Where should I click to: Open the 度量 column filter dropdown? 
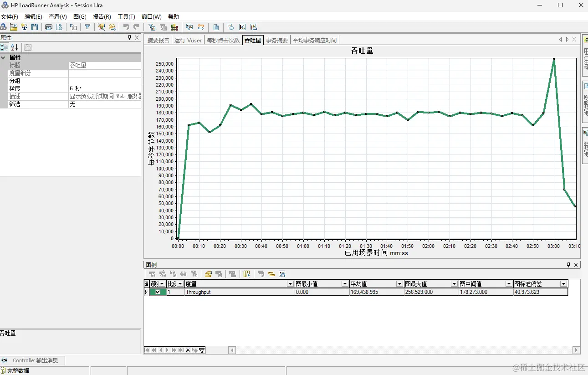click(x=290, y=284)
